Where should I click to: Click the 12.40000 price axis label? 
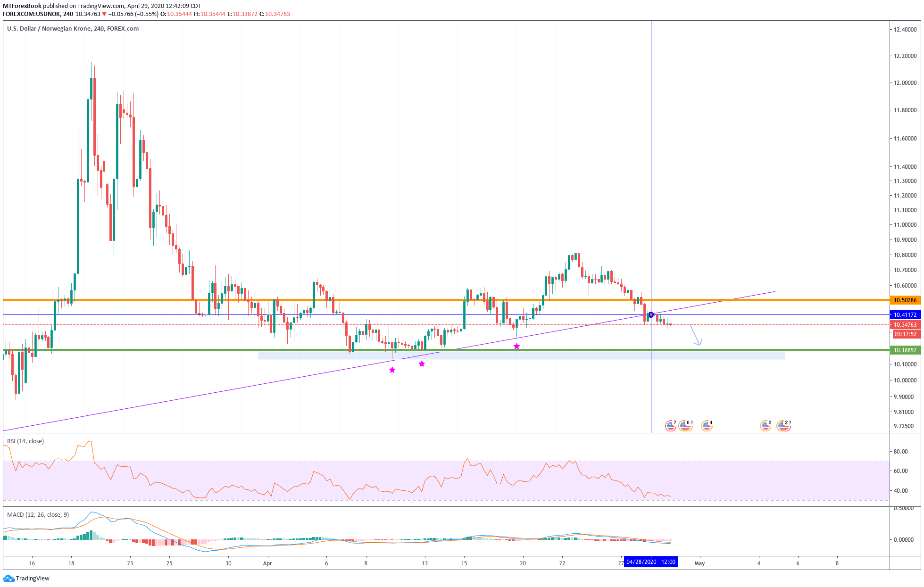point(905,30)
